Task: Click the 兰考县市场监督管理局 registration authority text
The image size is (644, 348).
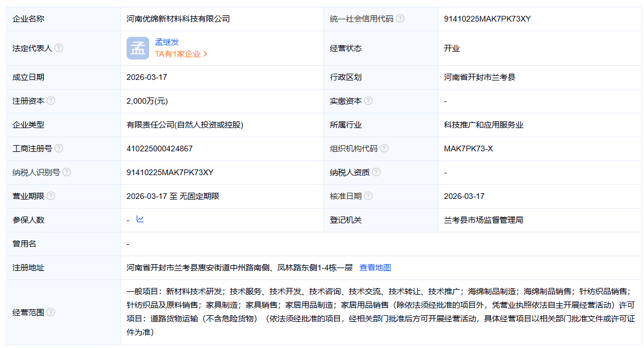Action: coord(483,220)
